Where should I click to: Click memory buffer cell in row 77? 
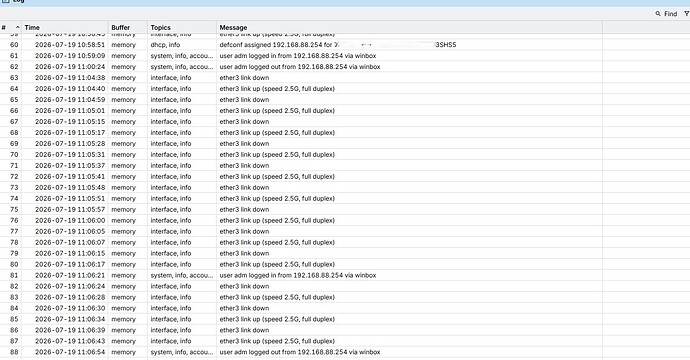pos(123,231)
